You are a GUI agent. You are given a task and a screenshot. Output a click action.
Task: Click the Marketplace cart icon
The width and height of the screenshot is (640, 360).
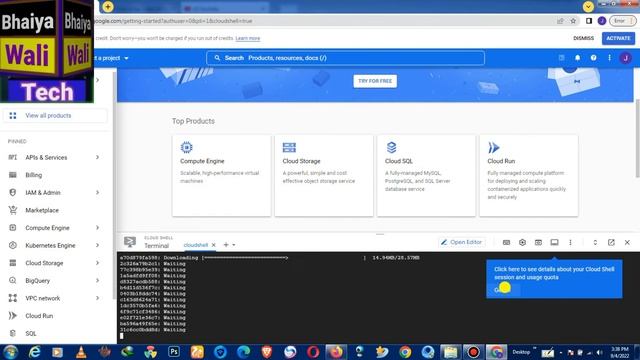pyautogui.click(x=13, y=210)
